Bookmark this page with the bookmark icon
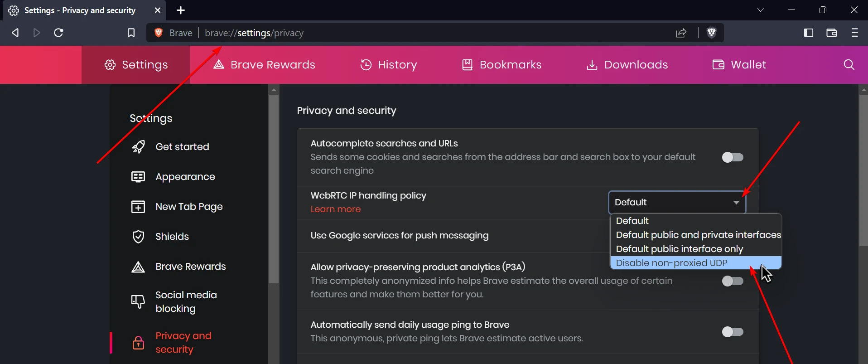Image resolution: width=868 pixels, height=364 pixels. click(x=131, y=33)
